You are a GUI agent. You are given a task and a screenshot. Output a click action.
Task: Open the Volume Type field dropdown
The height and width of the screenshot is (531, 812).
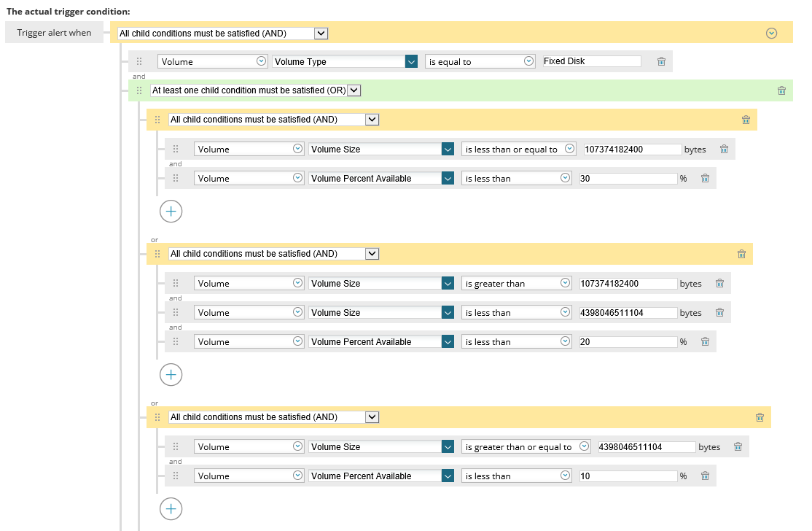pyautogui.click(x=411, y=62)
